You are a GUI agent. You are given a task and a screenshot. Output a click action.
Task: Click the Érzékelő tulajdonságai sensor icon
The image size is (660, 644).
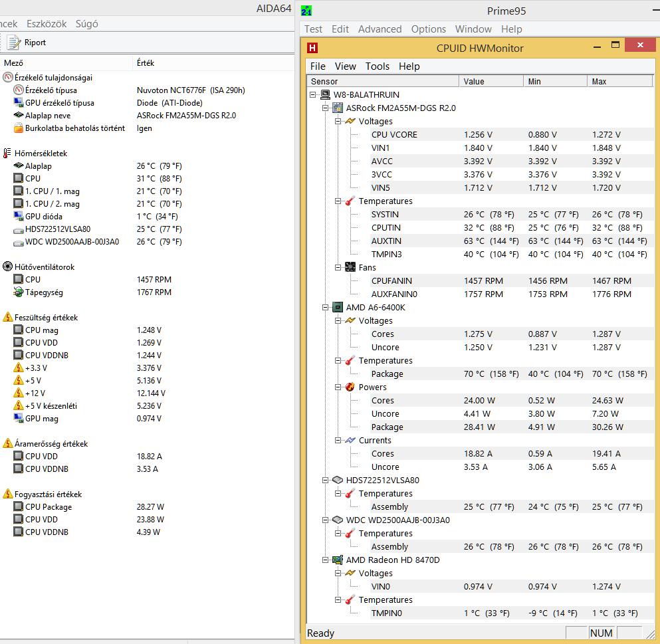pos(7,78)
